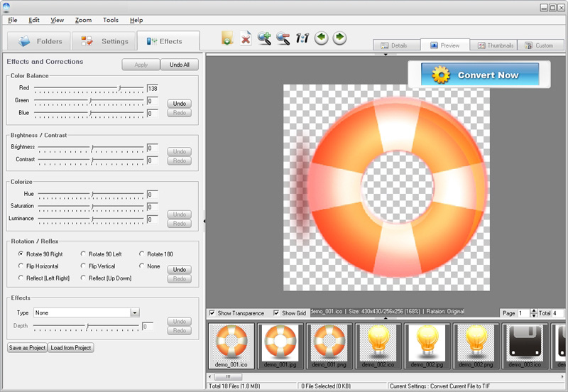Viewport: 568px width, 392px height.
Task: Open the Tools menu
Action: point(111,20)
